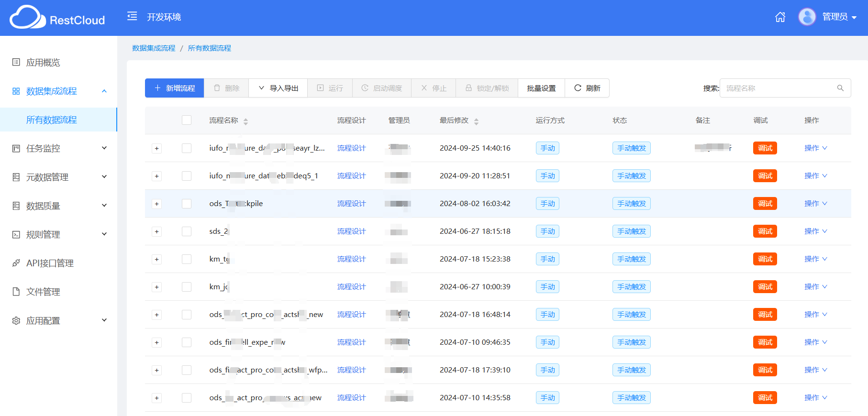The width and height of the screenshot is (868, 416).
Task: Click the administrator avatar icon
Action: coord(807,17)
